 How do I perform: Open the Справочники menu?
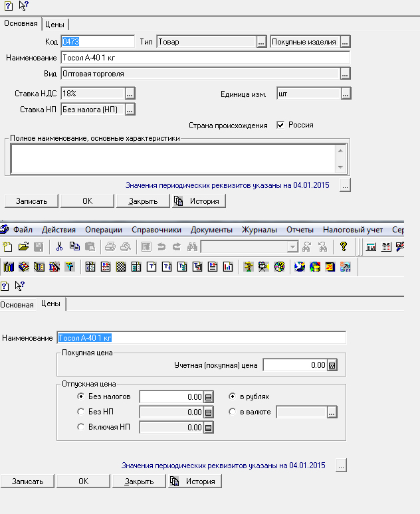tap(156, 230)
